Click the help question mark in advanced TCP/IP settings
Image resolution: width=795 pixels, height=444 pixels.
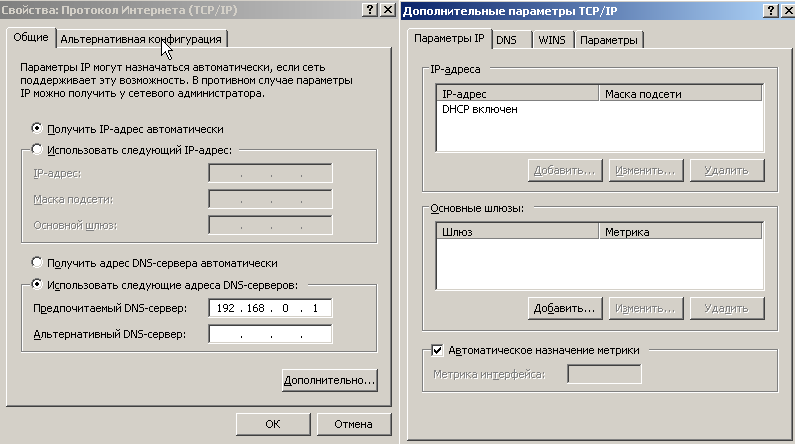click(771, 11)
